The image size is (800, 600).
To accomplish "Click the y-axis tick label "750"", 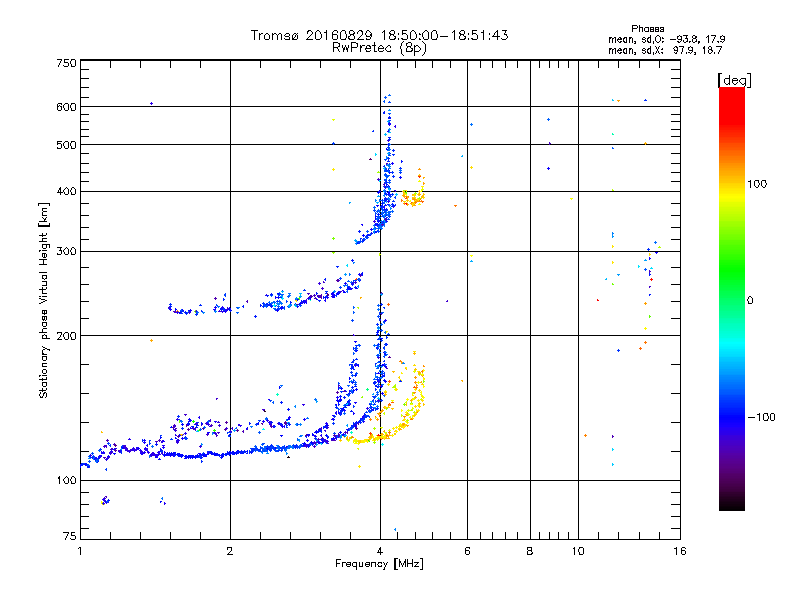I will point(66,63).
